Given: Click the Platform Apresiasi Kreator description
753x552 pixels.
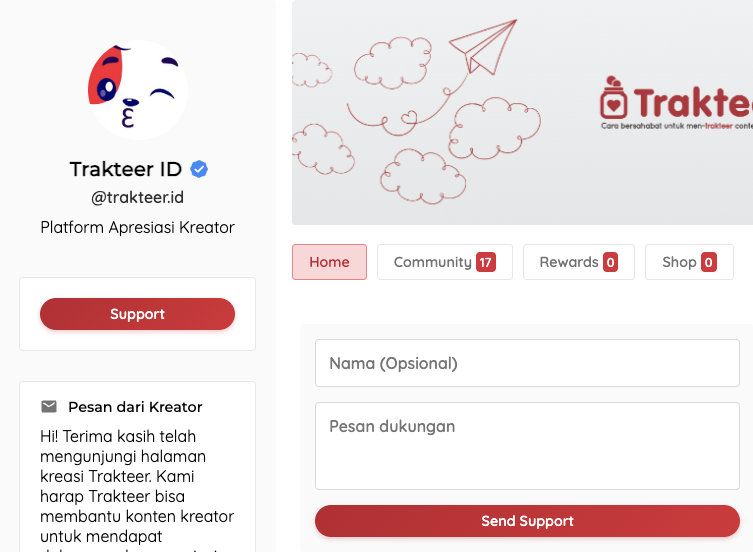Looking at the screenshot, I should coord(137,227).
